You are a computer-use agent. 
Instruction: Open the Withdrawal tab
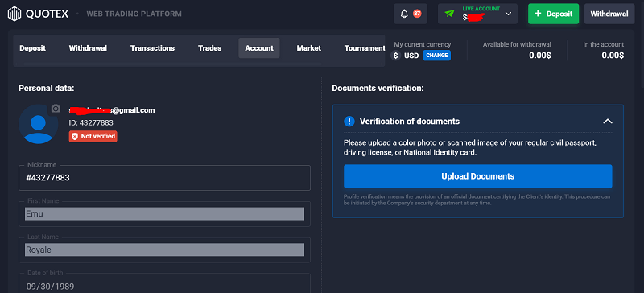click(x=88, y=48)
